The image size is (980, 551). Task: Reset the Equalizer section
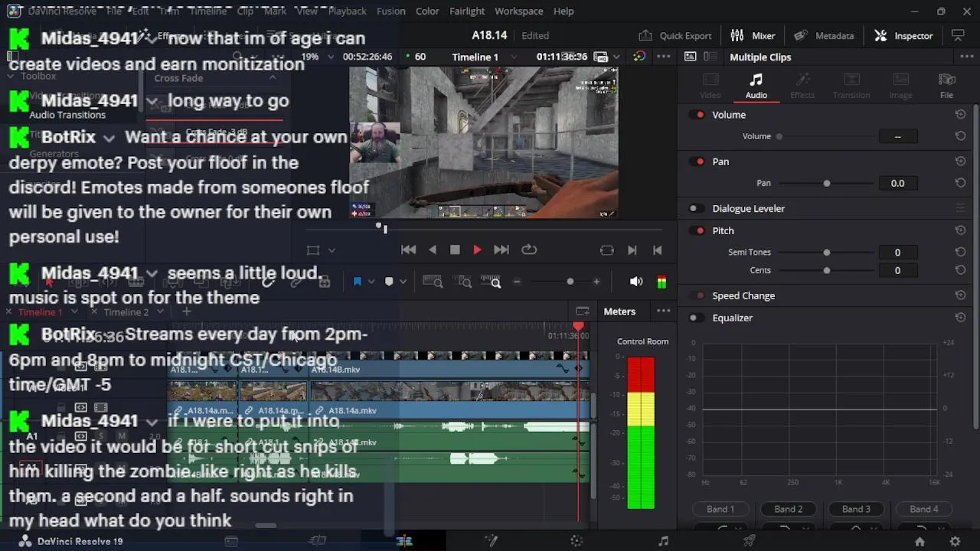[960, 318]
